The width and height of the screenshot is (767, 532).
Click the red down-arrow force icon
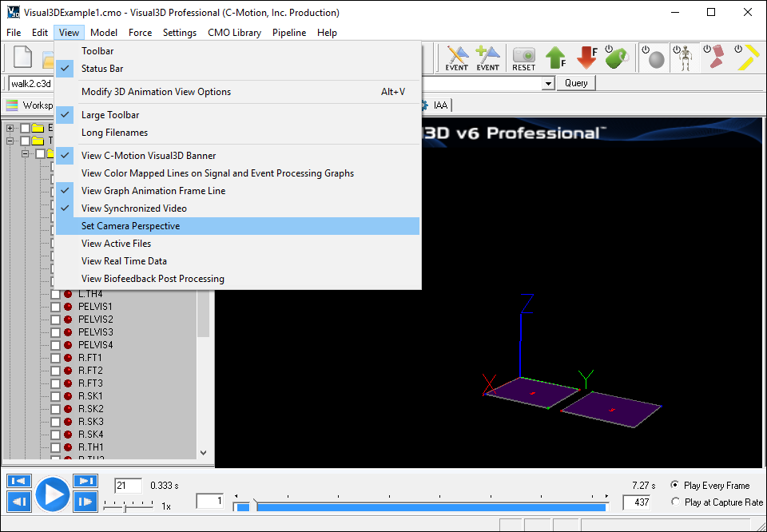tap(587, 58)
